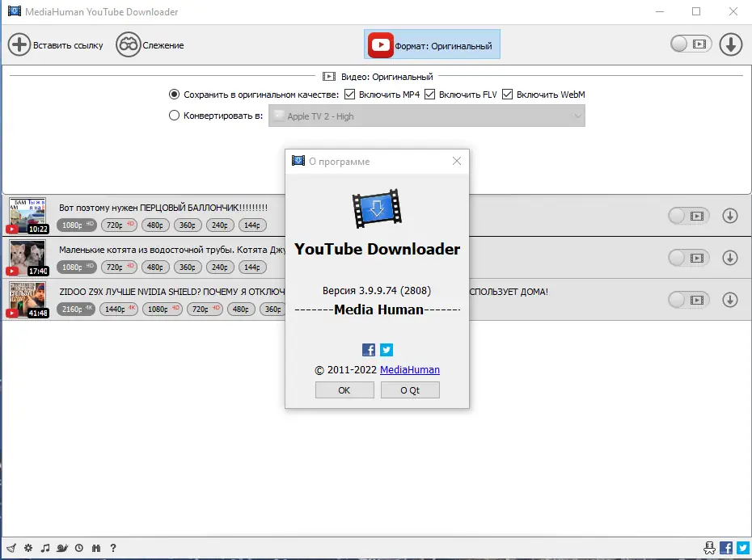Open audio options via the music note icon
The width and height of the screenshot is (752, 560).
coord(45,548)
